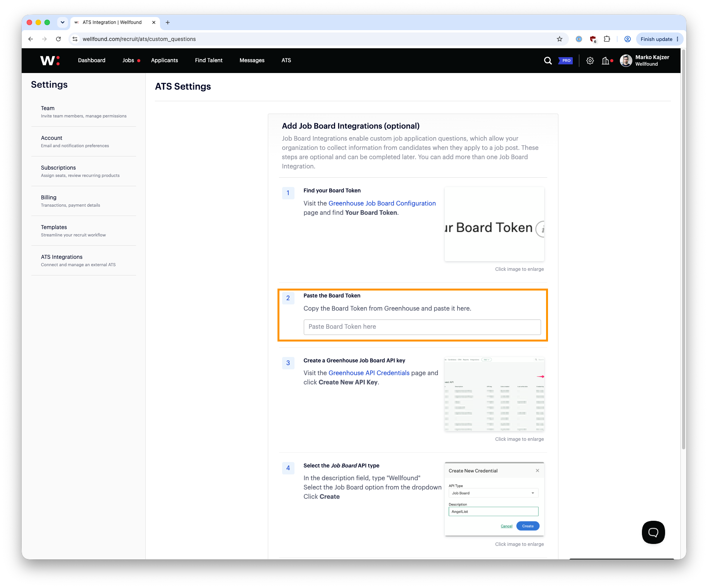The width and height of the screenshot is (708, 588).
Task: Go forward in browser history
Action: [44, 39]
